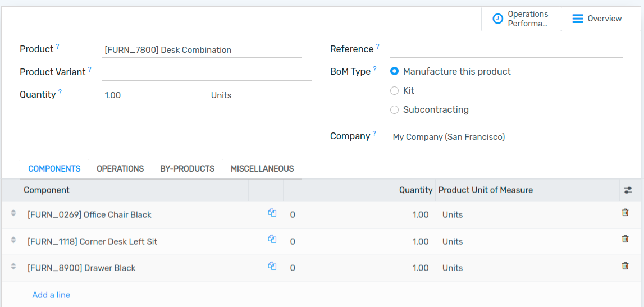Edit the Drawer Black quantity 1.00
This screenshot has width=644, height=307.
pos(421,268)
